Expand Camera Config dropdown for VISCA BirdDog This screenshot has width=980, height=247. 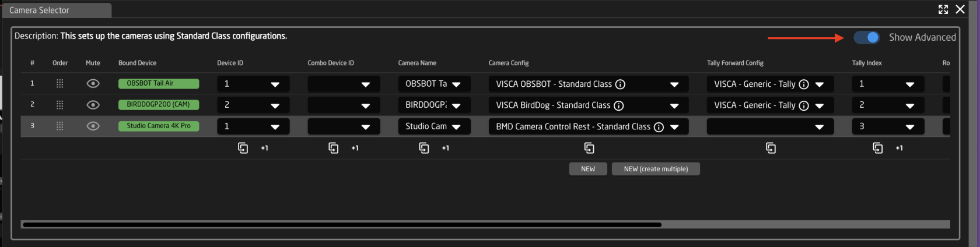pos(674,106)
